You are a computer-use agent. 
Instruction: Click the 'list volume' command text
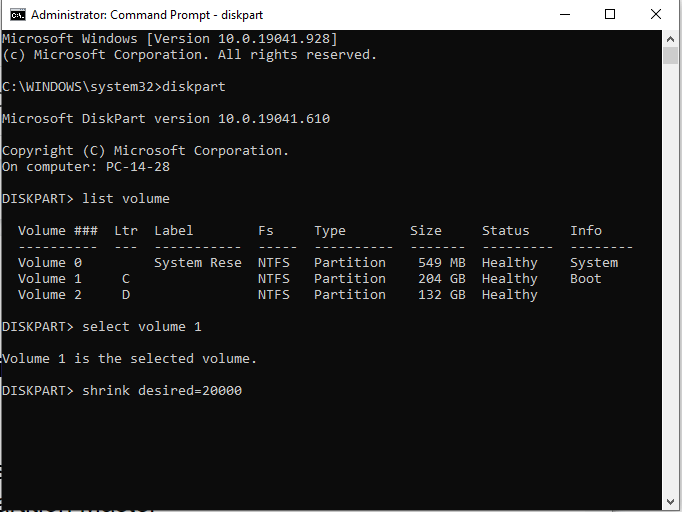point(126,199)
